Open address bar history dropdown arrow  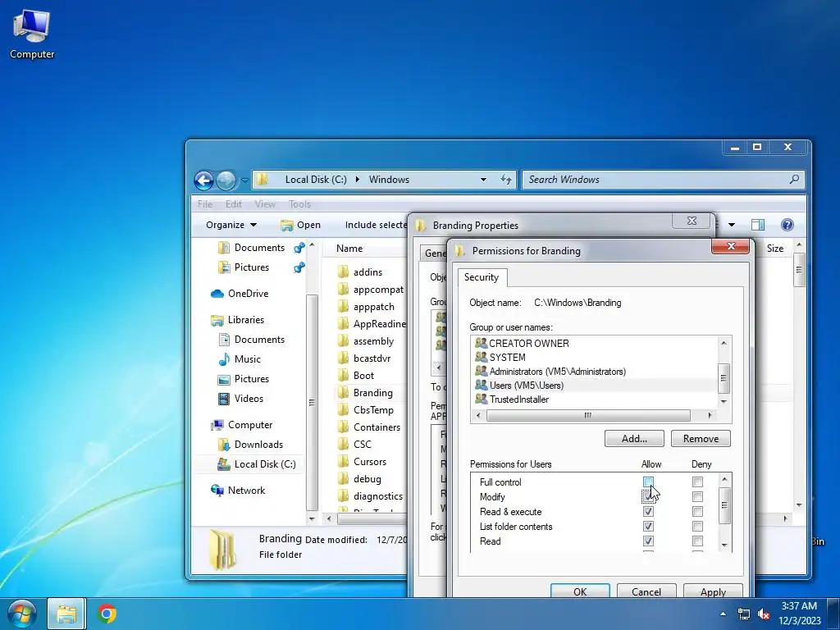tap(483, 180)
